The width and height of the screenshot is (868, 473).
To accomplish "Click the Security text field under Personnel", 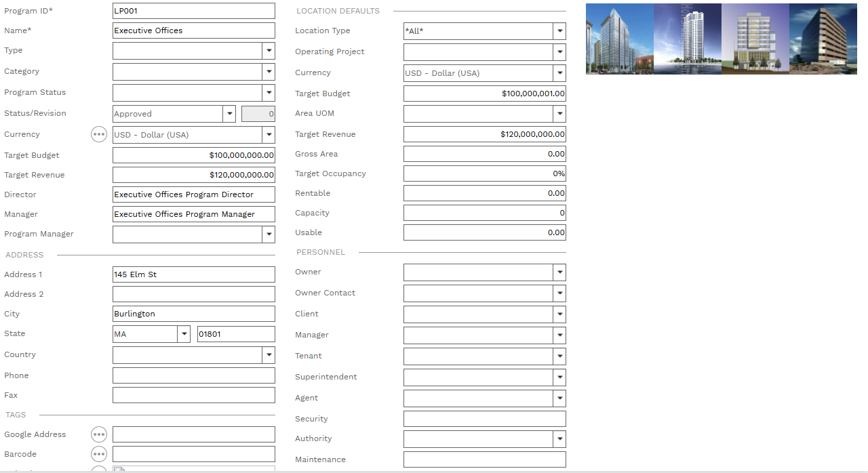I will click(x=484, y=419).
